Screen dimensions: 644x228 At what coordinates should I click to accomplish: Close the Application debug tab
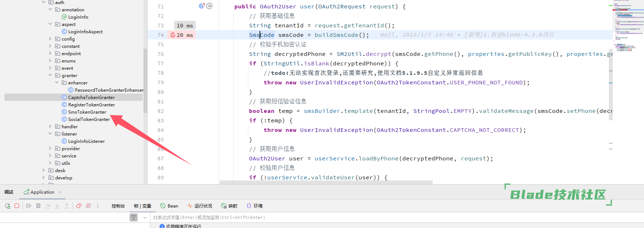pos(60,192)
